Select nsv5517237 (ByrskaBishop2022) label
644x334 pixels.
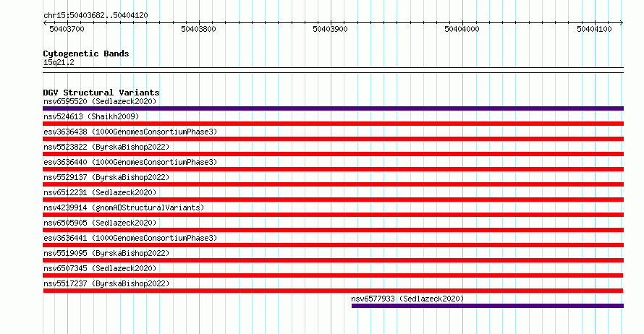(106, 283)
